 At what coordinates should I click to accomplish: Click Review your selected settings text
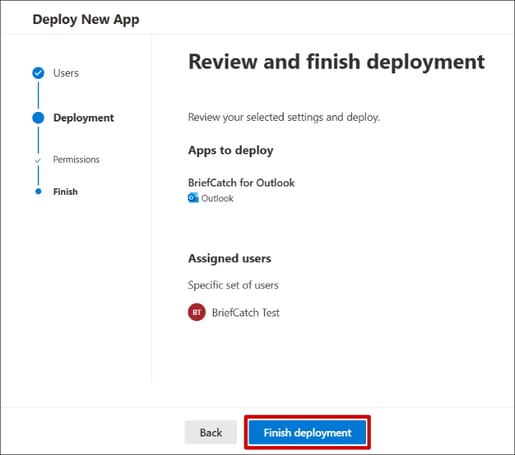coord(284,117)
